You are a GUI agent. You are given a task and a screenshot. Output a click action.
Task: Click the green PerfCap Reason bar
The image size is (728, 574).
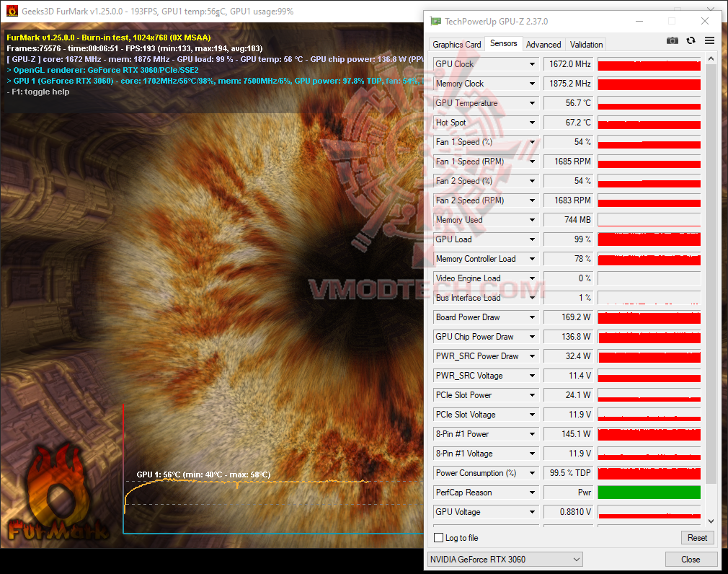[x=649, y=493]
